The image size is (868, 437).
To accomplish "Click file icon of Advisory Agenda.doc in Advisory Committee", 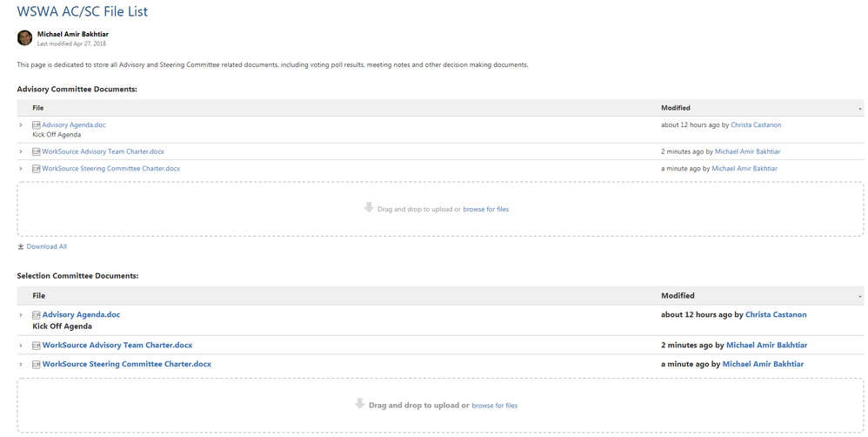I will pos(36,125).
